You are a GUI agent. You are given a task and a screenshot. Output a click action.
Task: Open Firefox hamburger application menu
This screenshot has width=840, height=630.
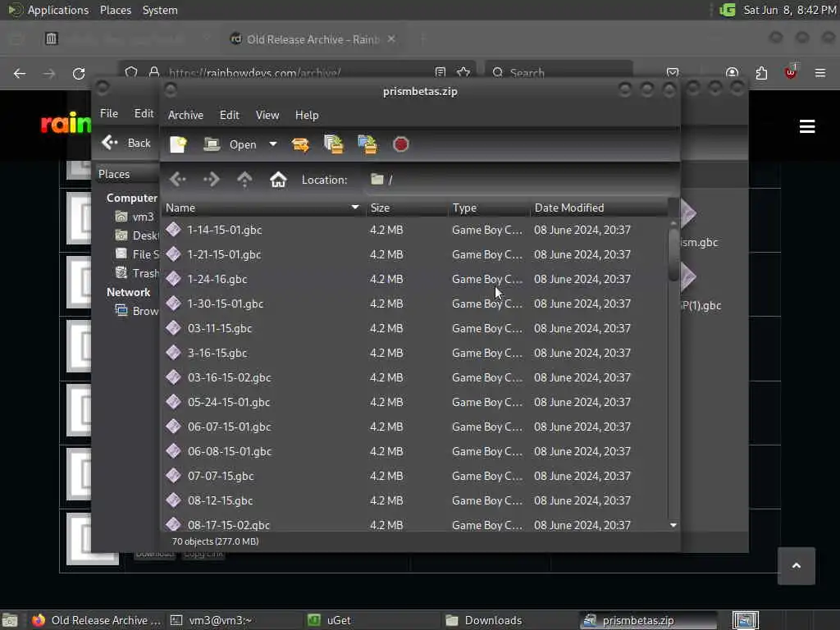pos(820,73)
